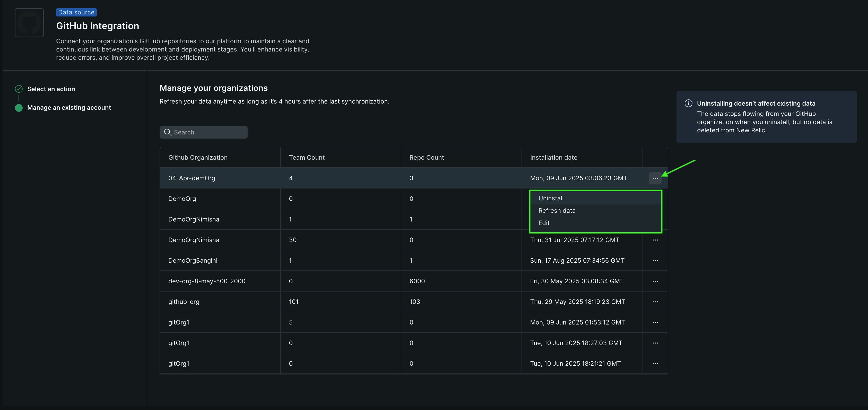
Task: Open the ellipsis menu for DemoOrgSangini
Action: (655, 261)
